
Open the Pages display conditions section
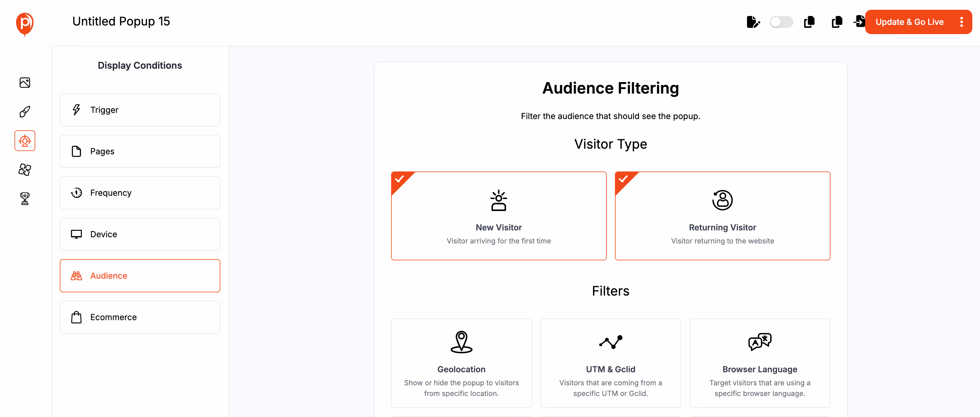tap(140, 151)
